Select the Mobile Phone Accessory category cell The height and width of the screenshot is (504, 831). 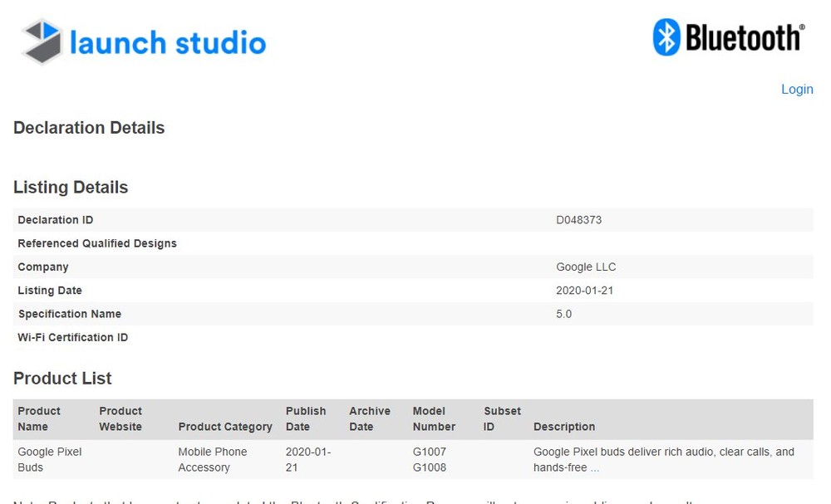click(x=213, y=459)
